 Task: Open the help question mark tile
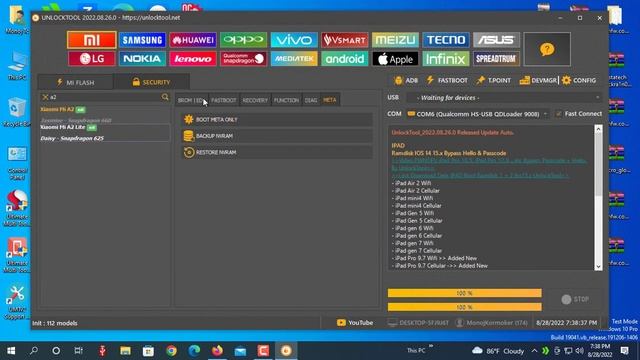pyautogui.click(x=547, y=49)
